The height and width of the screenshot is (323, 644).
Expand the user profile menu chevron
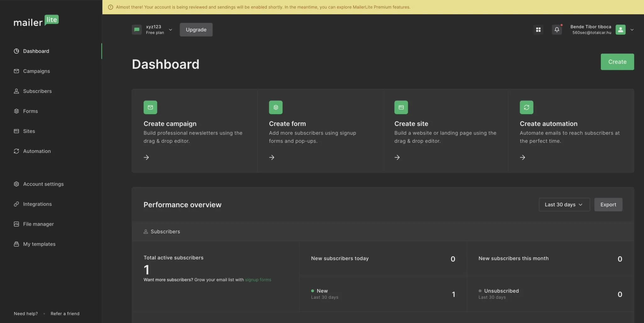click(x=632, y=30)
